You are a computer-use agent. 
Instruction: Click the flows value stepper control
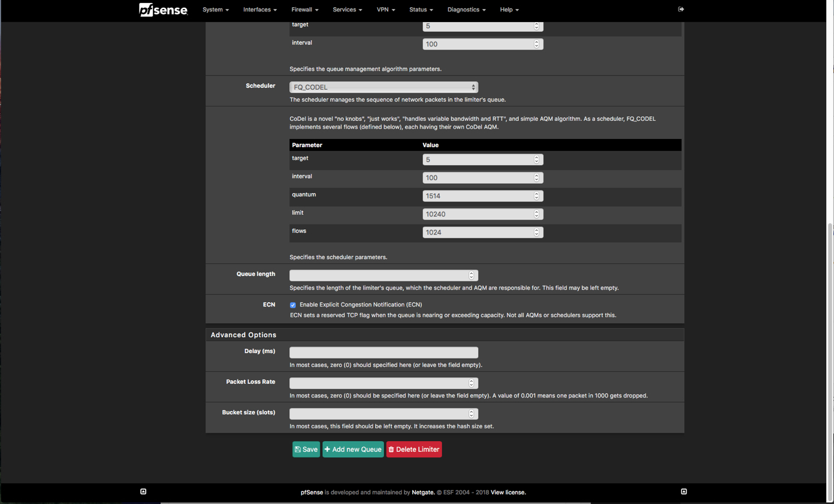point(536,232)
